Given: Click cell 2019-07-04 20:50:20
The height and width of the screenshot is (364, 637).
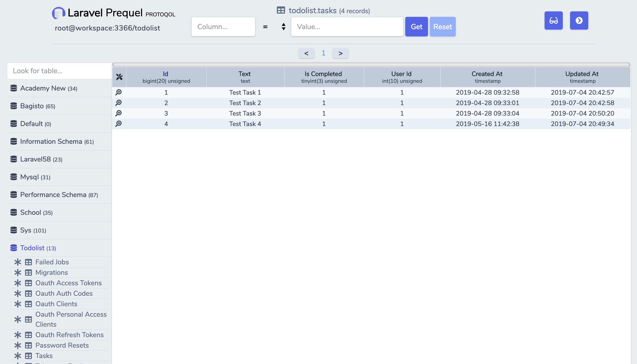Looking at the screenshot, I should 583,114.
